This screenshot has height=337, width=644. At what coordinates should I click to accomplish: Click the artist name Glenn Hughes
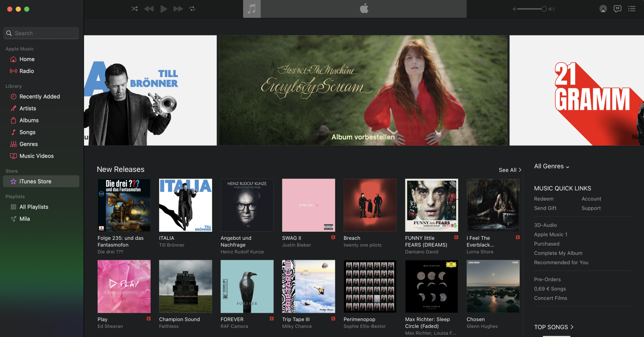pos(482,326)
